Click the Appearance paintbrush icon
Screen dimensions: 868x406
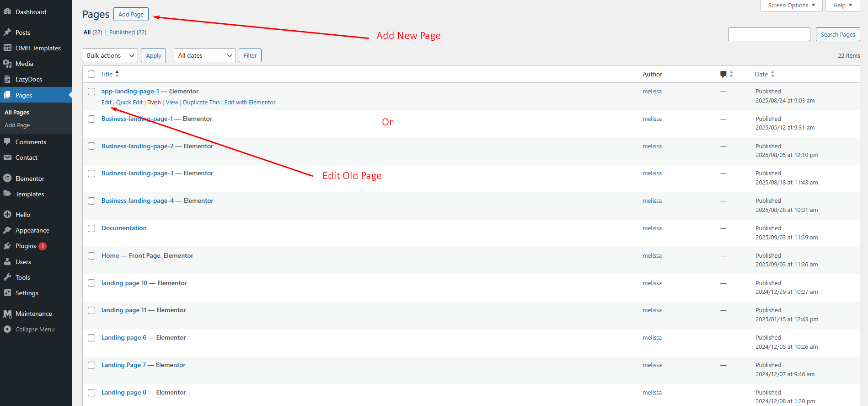tap(7, 230)
